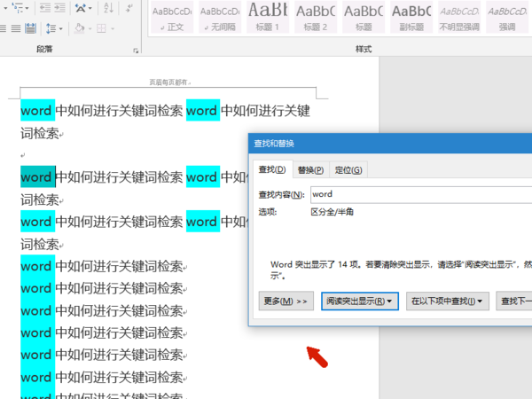Click the header text 页眉每页都有
The height and width of the screenshot is (399, 532).
169,82
